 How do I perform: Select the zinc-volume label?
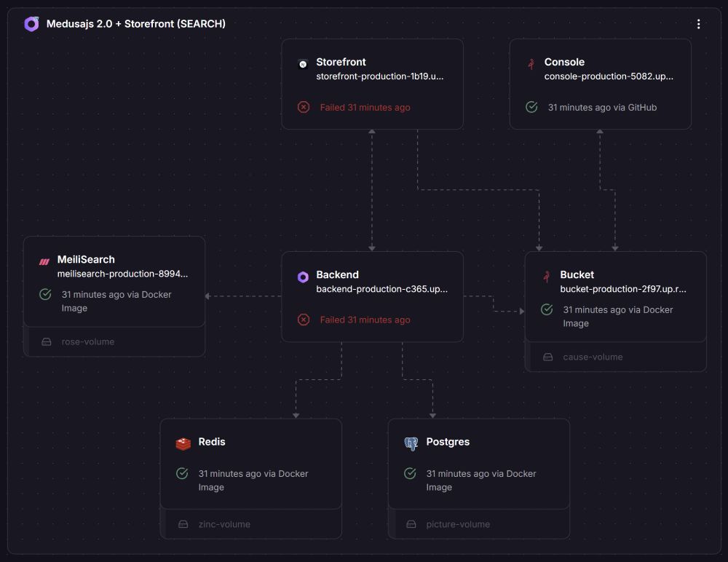click(224, 524)
